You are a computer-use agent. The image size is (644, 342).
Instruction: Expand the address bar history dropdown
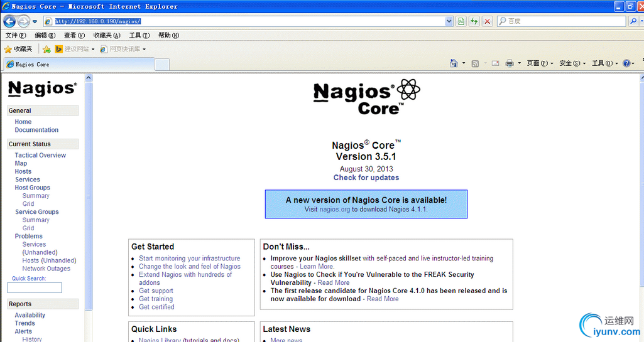[x=449, y=21]
